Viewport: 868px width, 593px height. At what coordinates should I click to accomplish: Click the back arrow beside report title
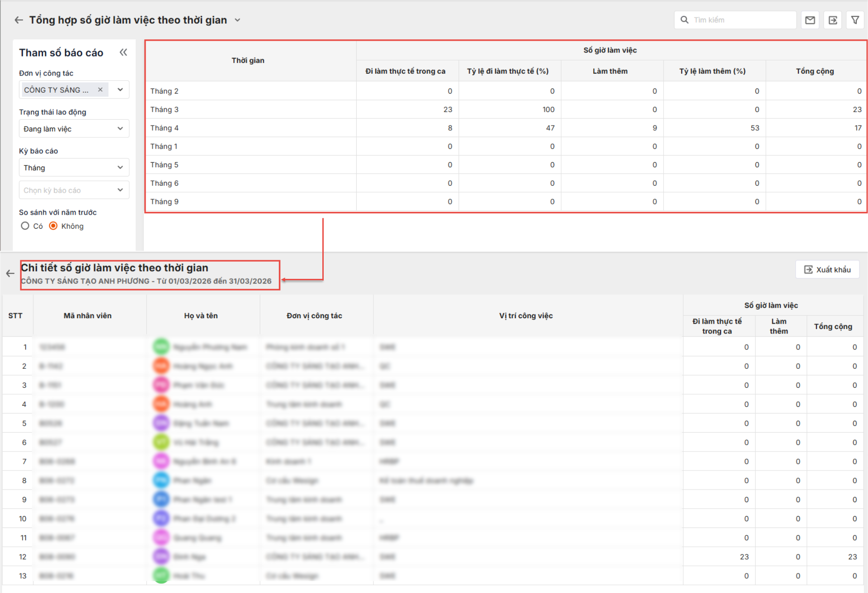tap(19, 20)
